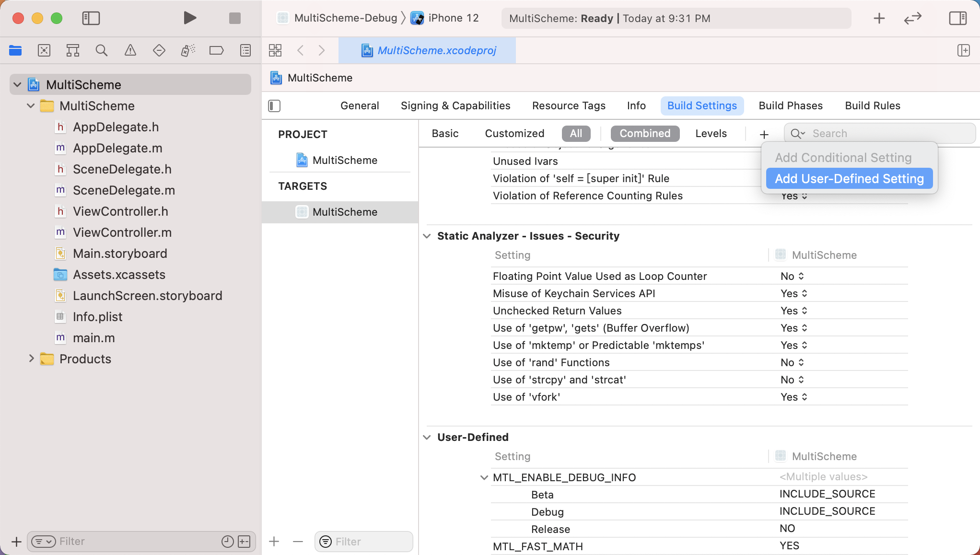This screenshot has height=555, width=980.
Task: Hide the project and targets list
Action: point(274,105)
